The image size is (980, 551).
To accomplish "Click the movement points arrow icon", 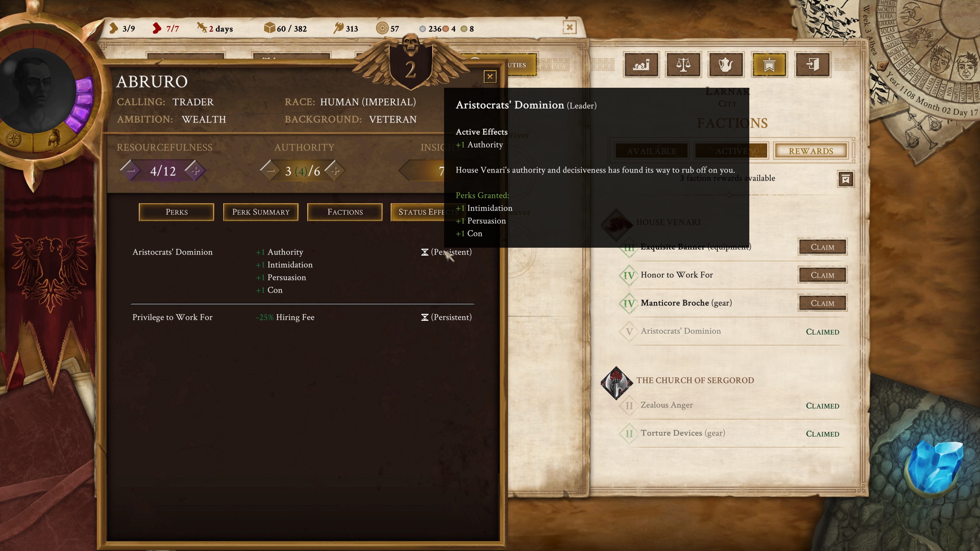I will pyautogui.click(x=113, y=28).
